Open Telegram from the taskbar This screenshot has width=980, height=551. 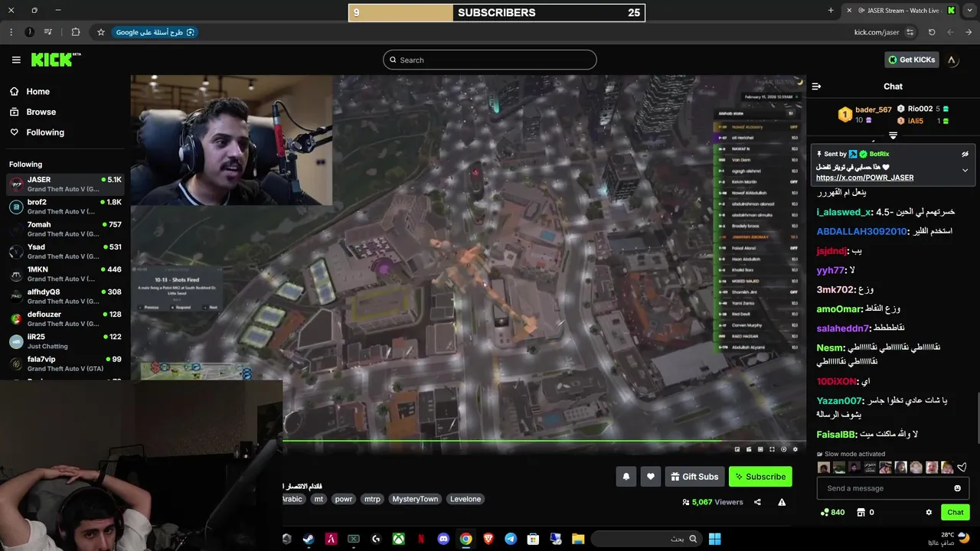tap(511, 539)
